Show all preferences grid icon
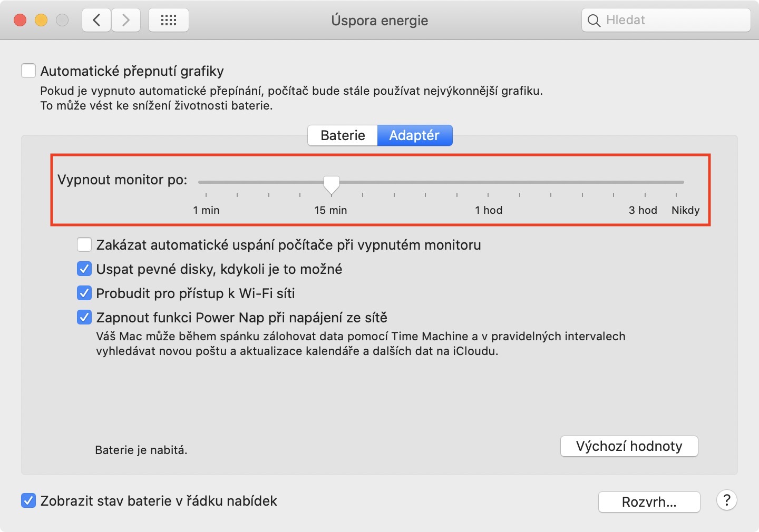759x532 pixels. (169, 21)
